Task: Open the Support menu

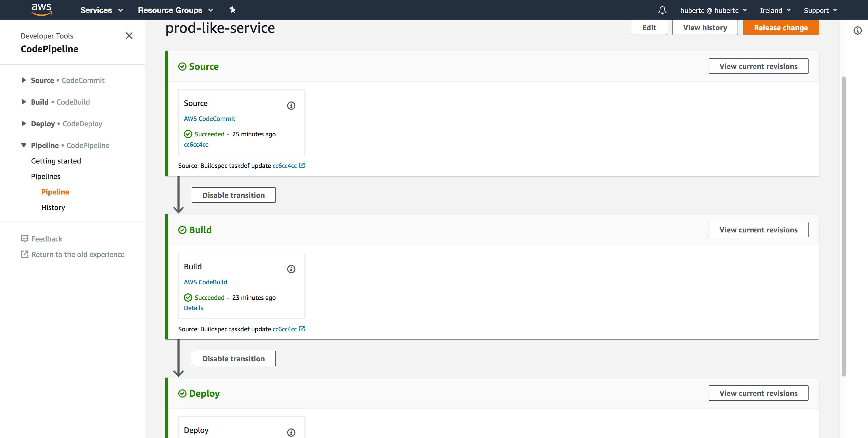Action: tap(820, 10)
